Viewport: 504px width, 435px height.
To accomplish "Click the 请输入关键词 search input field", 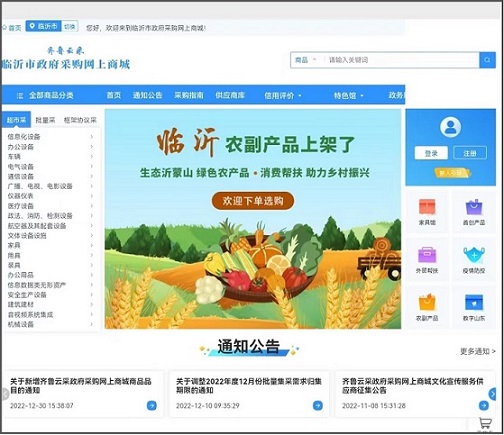I will tap(402, 60).
